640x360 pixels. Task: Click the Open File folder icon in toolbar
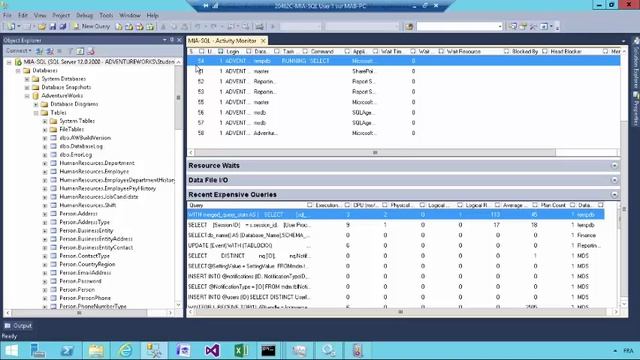(42, 27)
